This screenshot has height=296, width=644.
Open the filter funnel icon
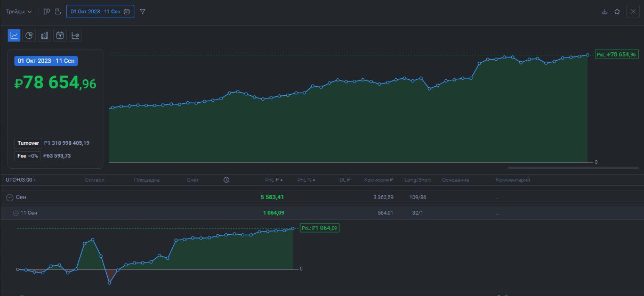pyautogui.click(x=142, y=11)
